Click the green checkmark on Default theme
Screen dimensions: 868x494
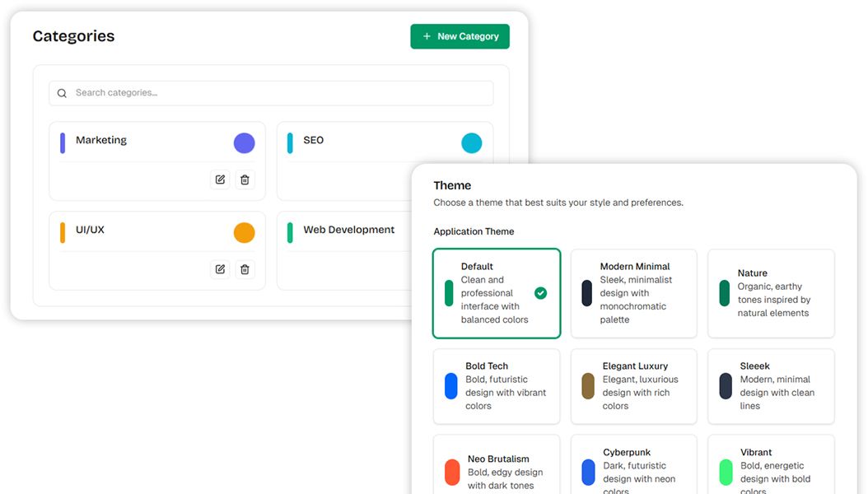[541, 293]
